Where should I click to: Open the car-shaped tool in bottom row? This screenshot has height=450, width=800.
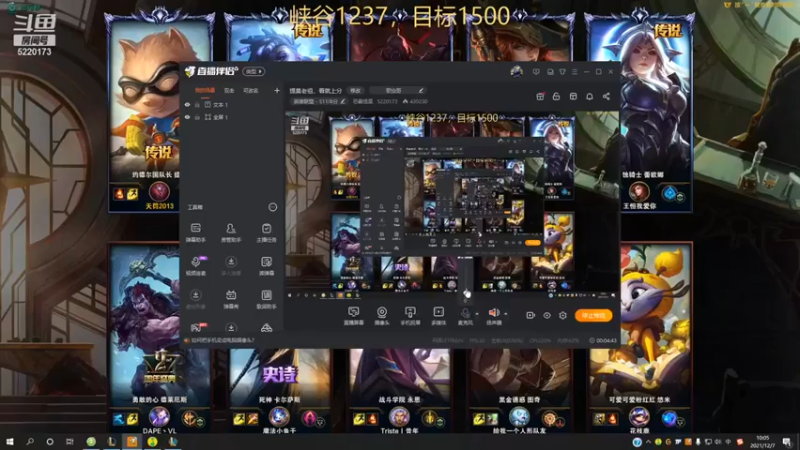pos(266,327)
